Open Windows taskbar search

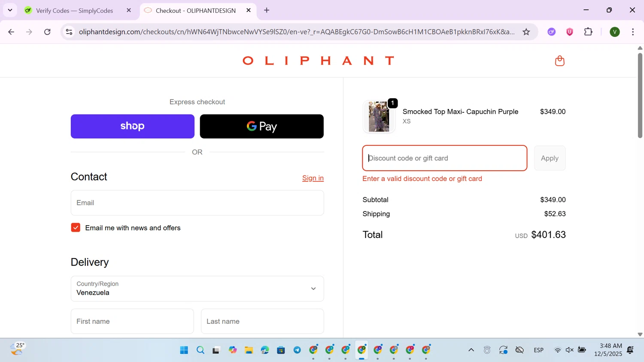[200, 350]
